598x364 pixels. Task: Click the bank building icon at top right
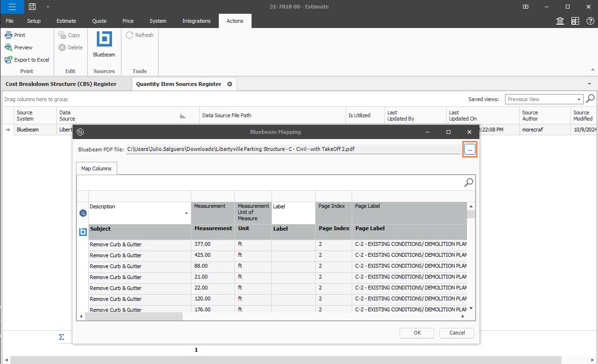(560, 21)
